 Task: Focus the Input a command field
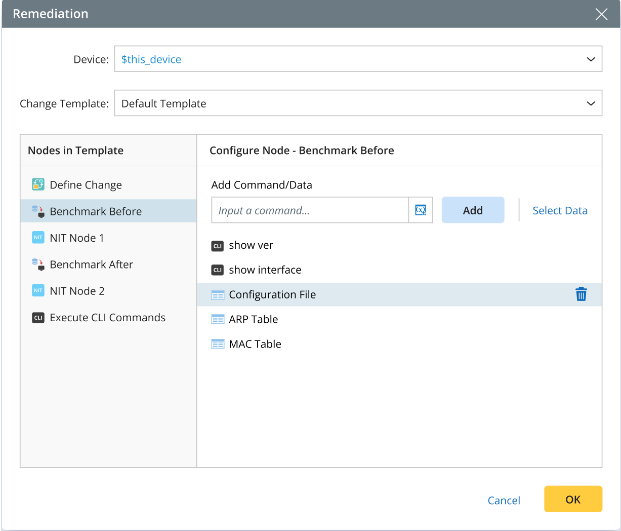[x=310, y=210]
